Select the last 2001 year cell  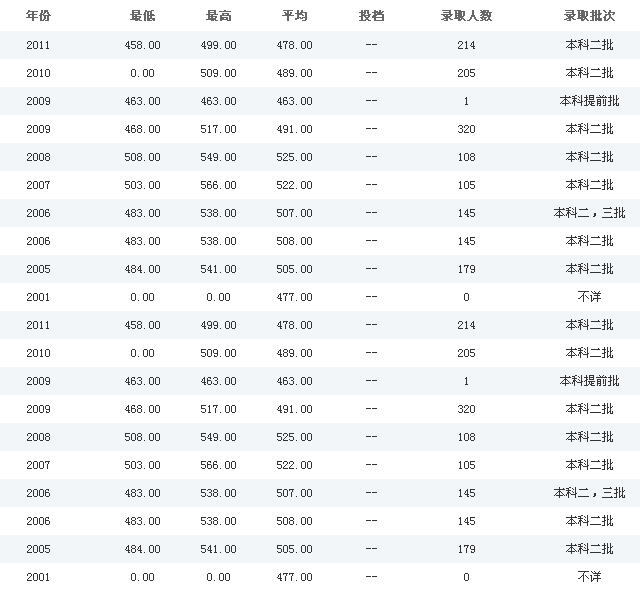(x=37, y=577)
